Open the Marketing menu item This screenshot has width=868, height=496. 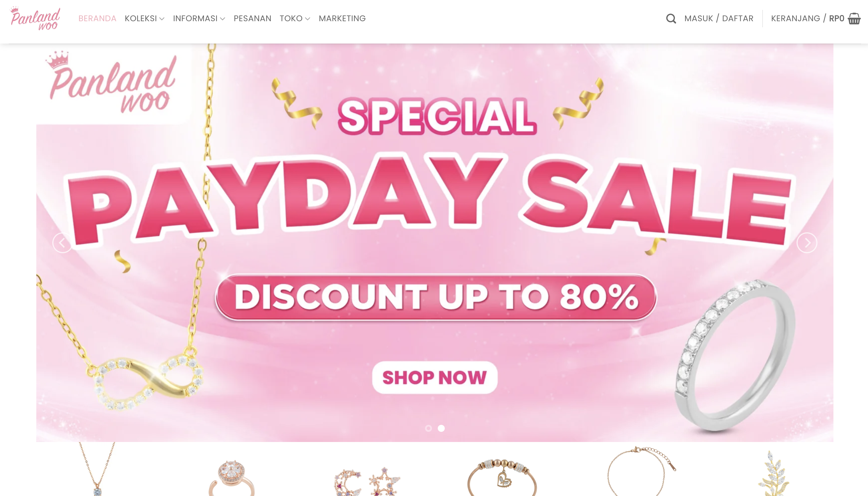tap(342, 18)
